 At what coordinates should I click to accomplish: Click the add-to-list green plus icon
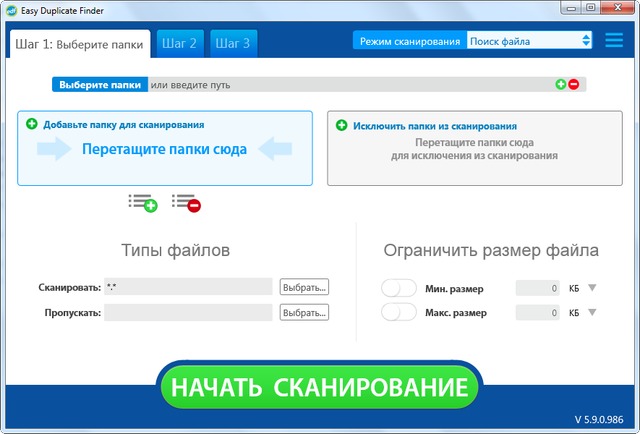click(x=144, y=203)
